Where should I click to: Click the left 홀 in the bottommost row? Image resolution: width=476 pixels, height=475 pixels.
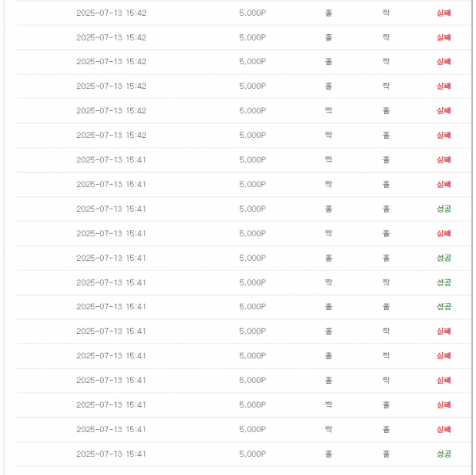click(328, 454)
